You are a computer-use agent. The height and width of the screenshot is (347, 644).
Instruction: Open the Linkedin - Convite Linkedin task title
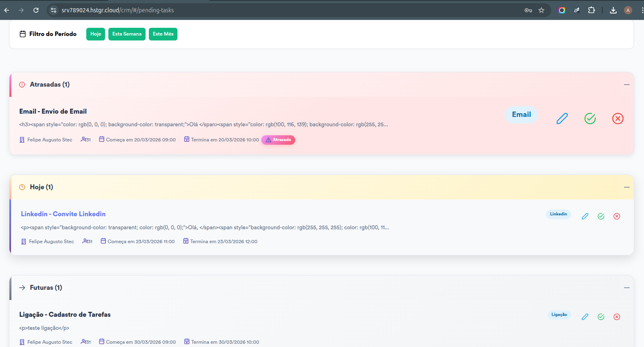point(63,214)
